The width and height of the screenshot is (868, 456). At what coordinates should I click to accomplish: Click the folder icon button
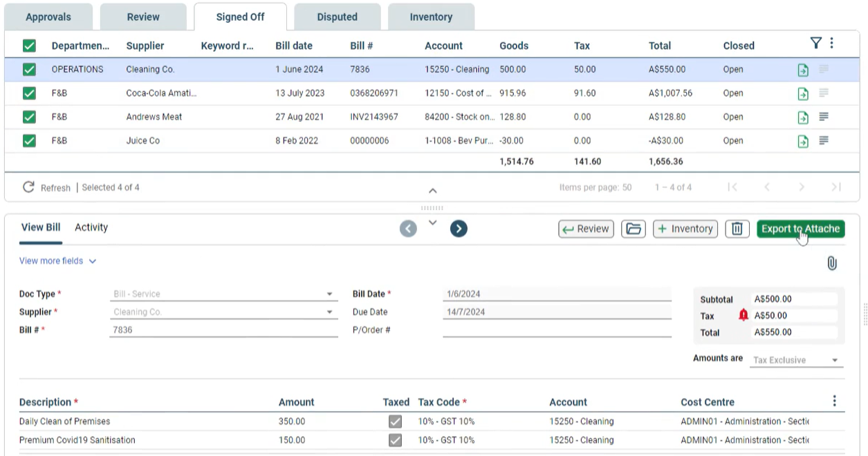633,229
